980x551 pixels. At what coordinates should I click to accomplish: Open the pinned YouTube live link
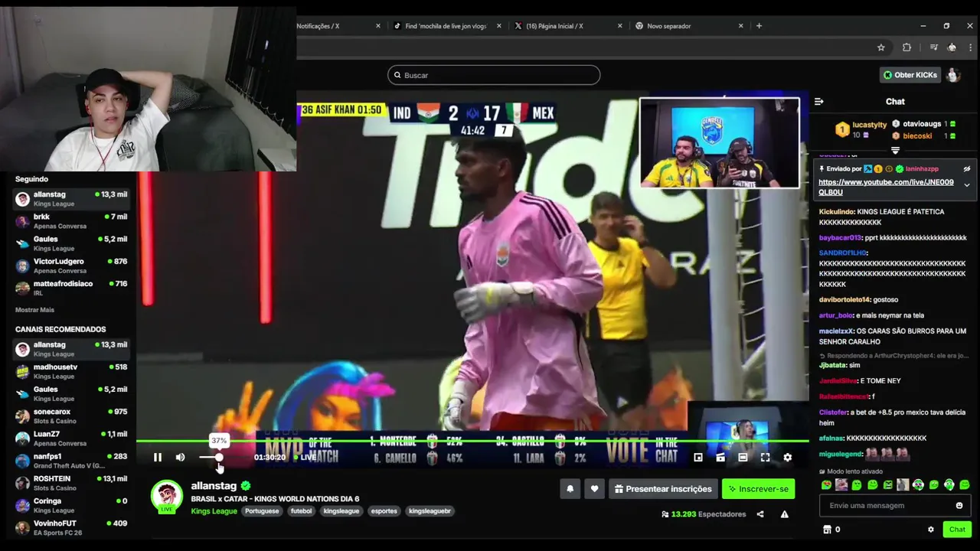(x=886, y=187)
